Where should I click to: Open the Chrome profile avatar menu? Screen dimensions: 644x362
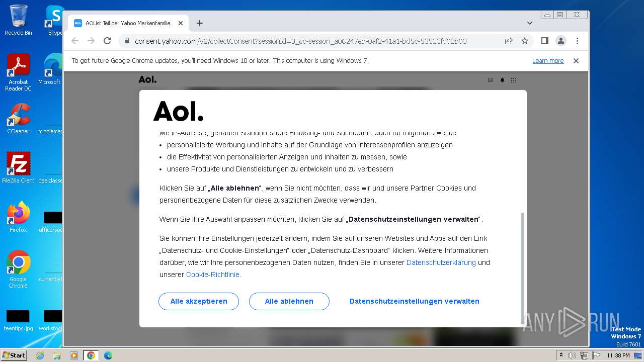(561, 41)
